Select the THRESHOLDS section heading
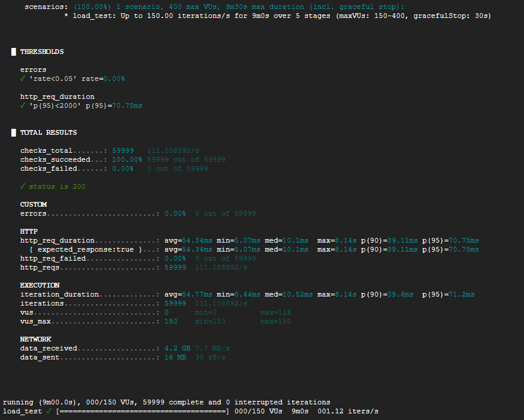Screen dimensions: 524x420 [42, 52]
